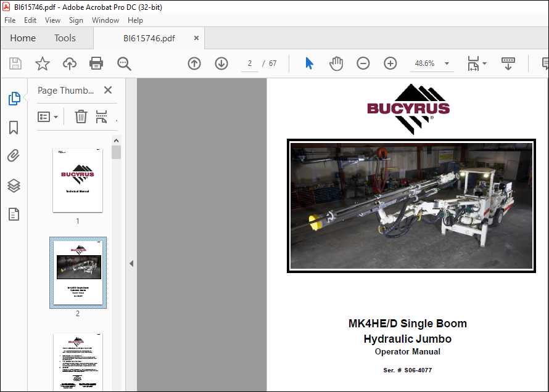Collapse the navigation pane arrow
This screenshot has width=549, height=392.
pyautogui.click(x=131, y=263)
